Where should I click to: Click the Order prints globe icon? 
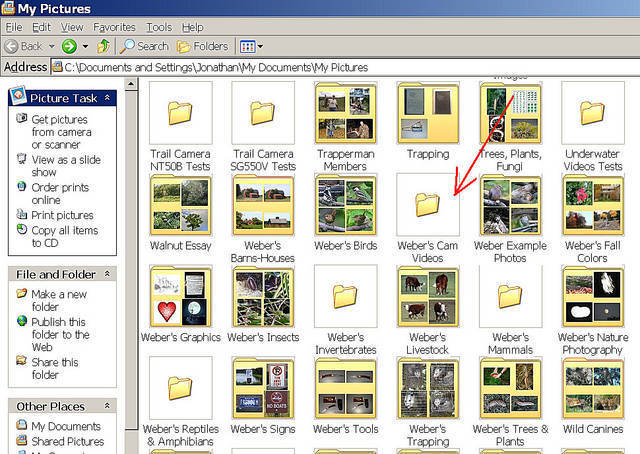click(22, 187)
